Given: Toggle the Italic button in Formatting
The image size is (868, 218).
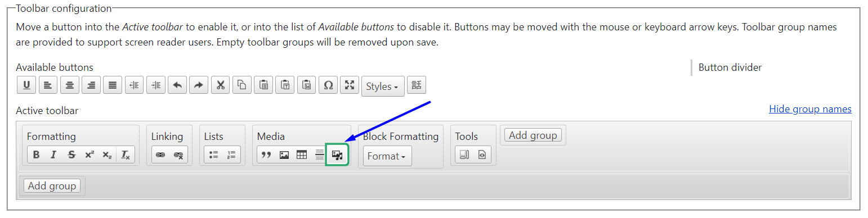Looking at the screenshot, I should tap(53, 155).
